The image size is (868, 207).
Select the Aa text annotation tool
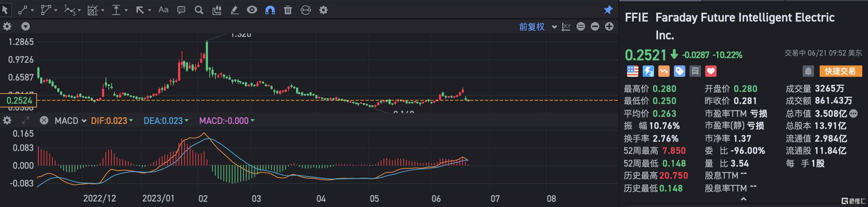163,10
